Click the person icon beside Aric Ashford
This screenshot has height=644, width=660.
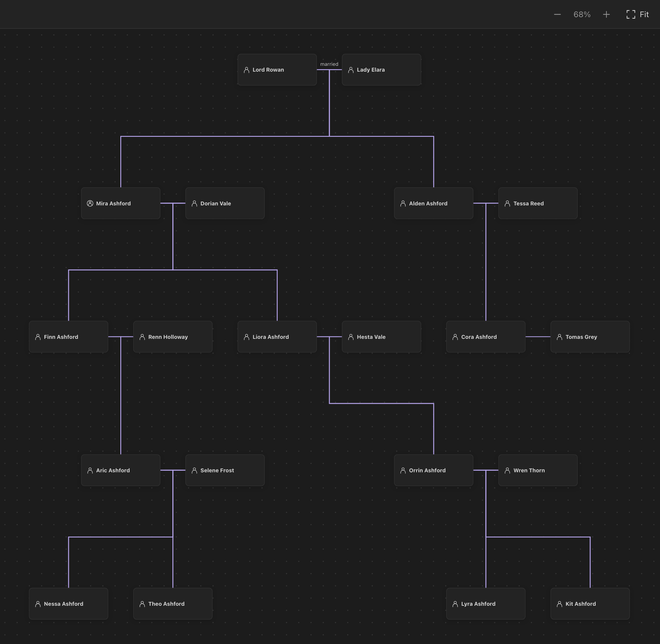(x=90, y=470)
